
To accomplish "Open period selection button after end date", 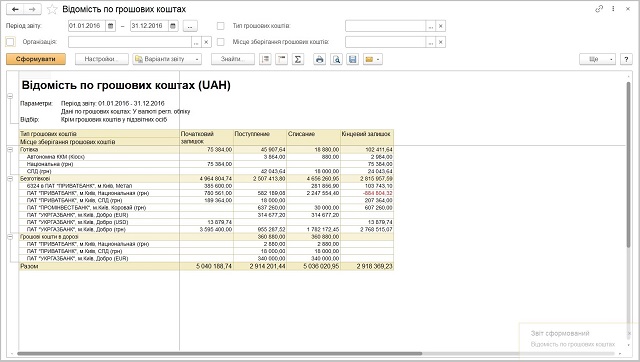I will tap(190, 26).
